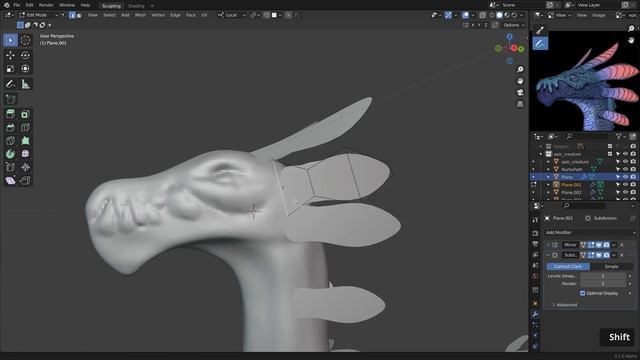Select Catmull-Clark subdivision type

click(568, 267)
